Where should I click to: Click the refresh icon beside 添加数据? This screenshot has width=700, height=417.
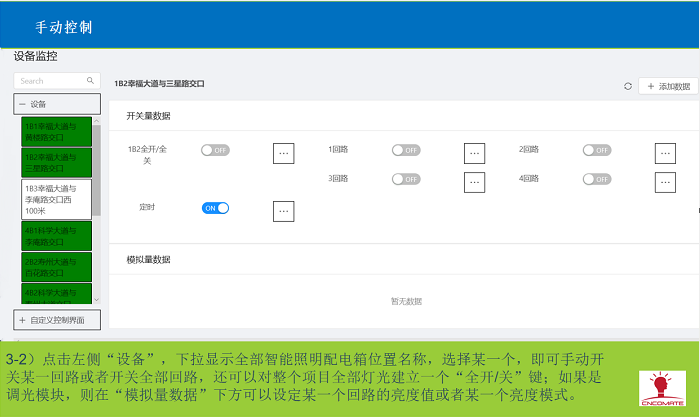628,87
